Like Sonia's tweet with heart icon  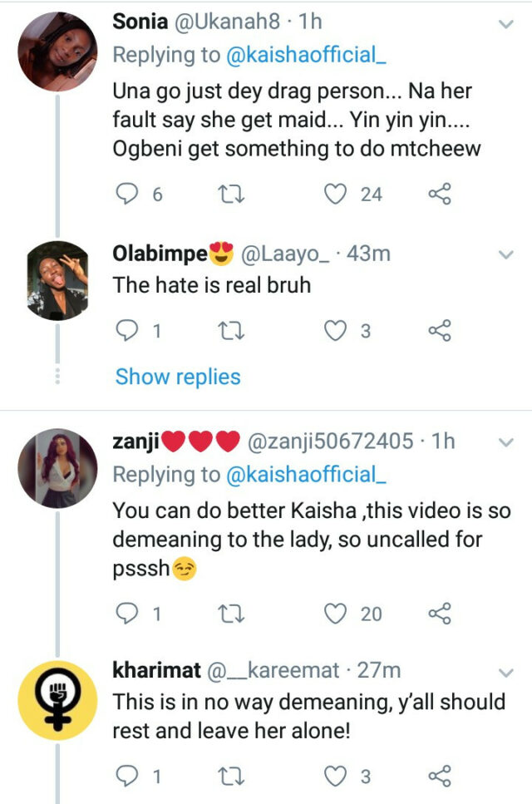(334, 195)
